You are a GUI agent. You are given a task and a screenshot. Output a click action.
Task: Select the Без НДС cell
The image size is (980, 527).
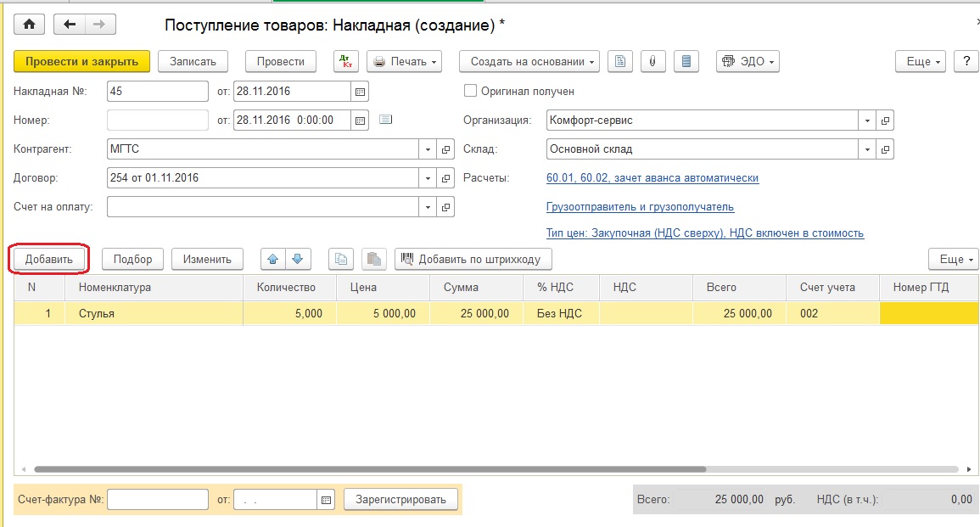click(561, 313)
